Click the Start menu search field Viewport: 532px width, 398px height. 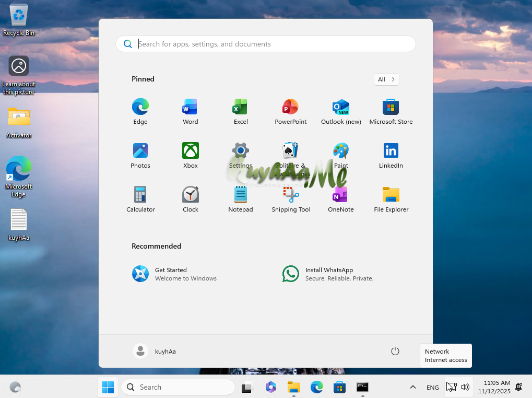266,44
